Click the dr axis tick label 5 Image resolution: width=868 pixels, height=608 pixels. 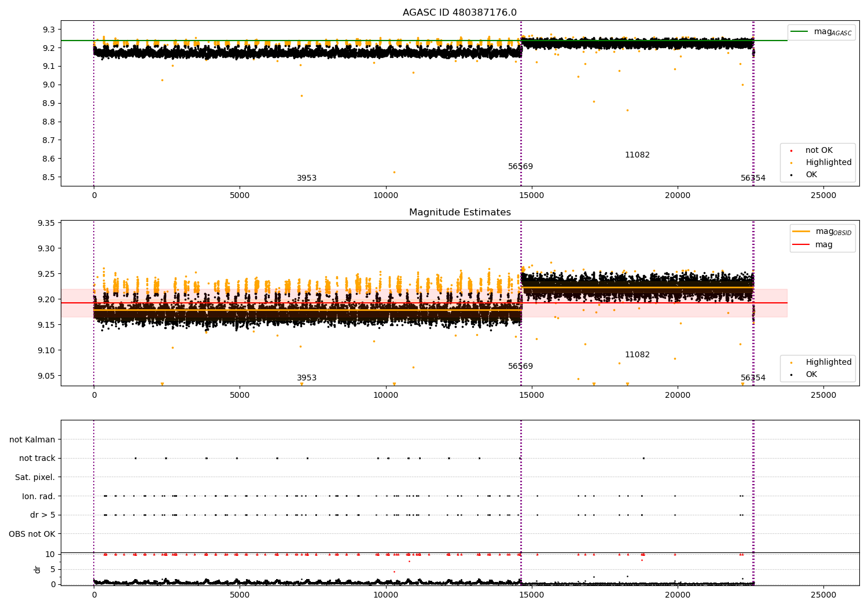pyautogui.click(x=53, y=570)
